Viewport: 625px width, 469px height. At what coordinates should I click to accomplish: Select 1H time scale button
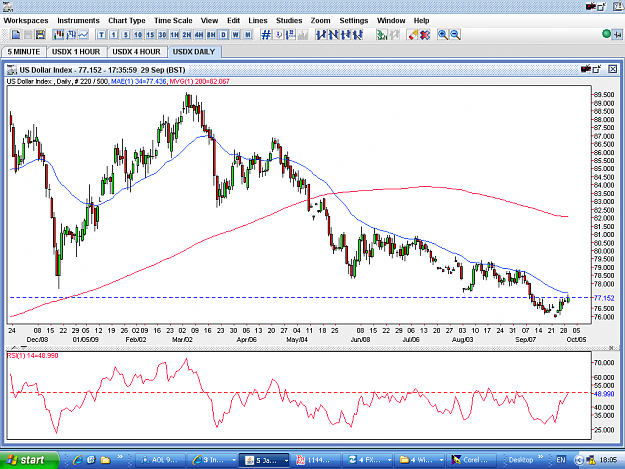point(175,35)
